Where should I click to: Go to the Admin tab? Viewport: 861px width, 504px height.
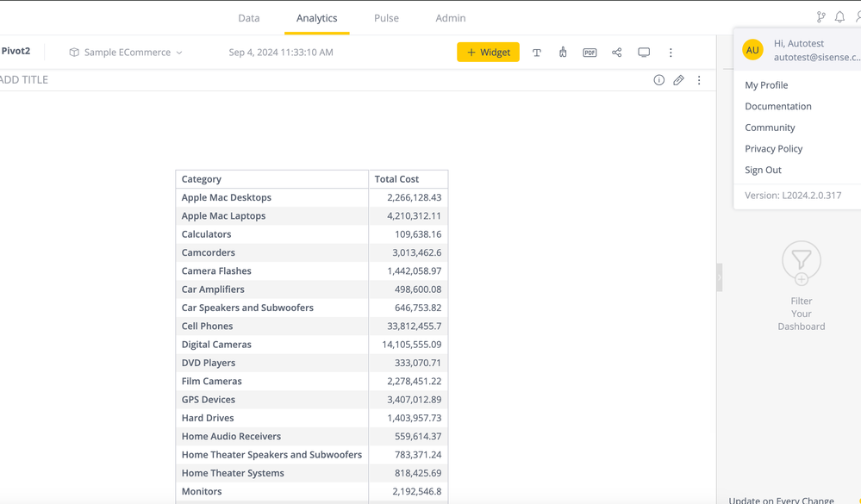(x=451, y=18)
